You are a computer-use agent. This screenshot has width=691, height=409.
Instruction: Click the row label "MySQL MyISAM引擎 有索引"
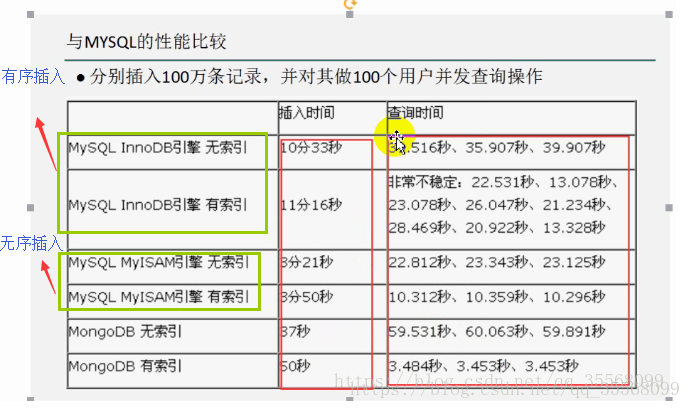click(x=159, y=297)
